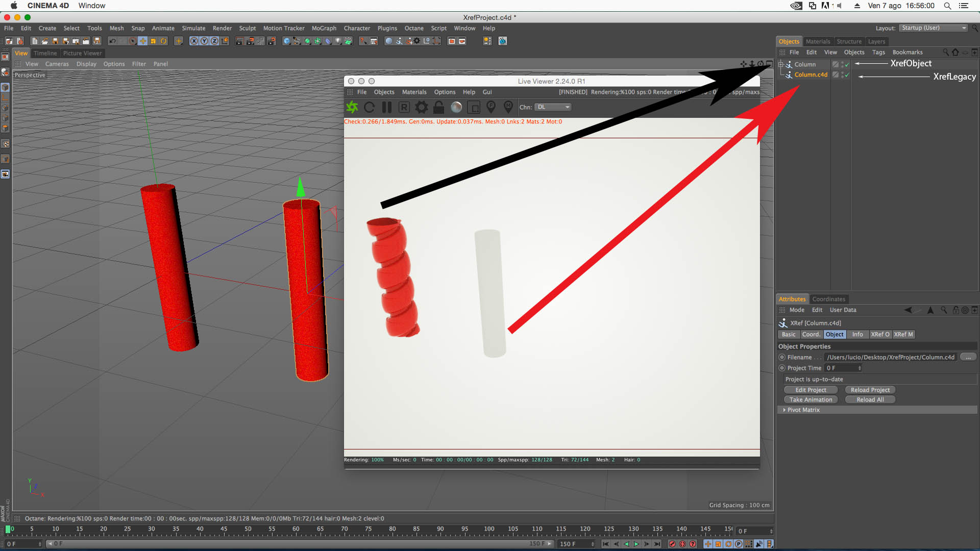Toggle visibility dots of Column object

pyautogui.click(x=843, y=64)
